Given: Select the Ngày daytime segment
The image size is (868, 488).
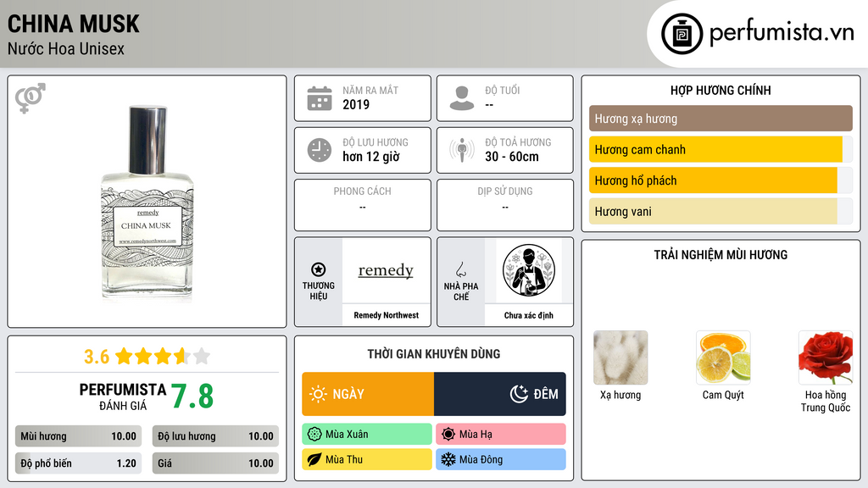Looking at the screenshot, I should click(368, 394).
